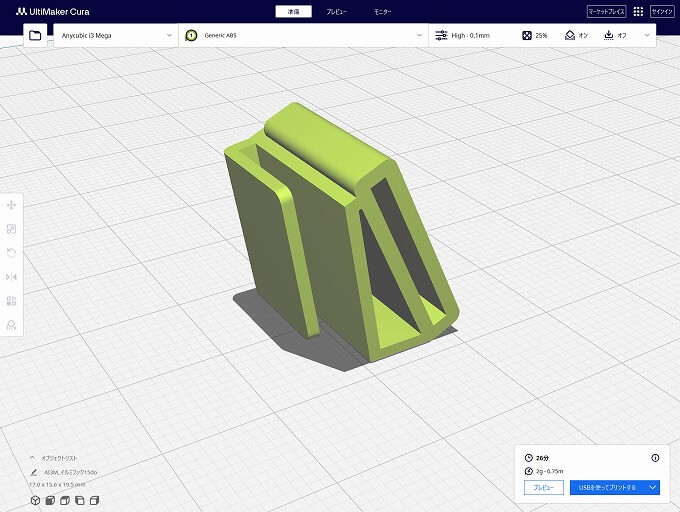Screen dimensions: 680x512
Task: Toggle support setting showing オン
Action: click(x=576, y=35)
